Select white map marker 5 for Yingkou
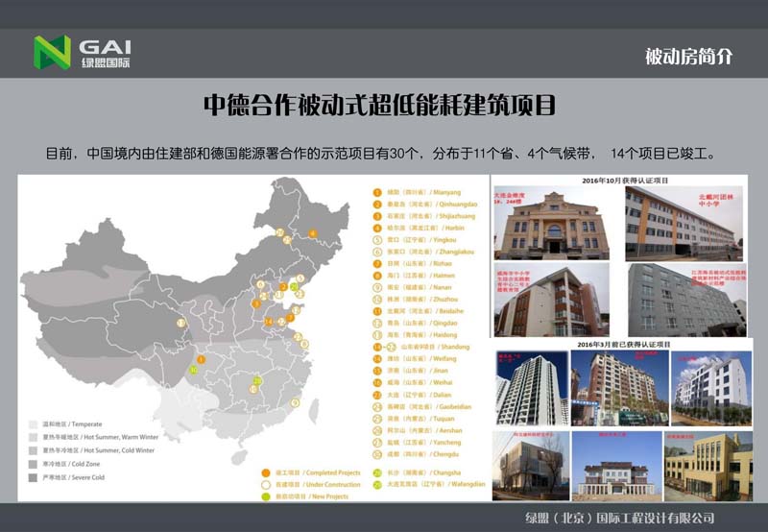This screenshot has height=532, width=768. [300, 278]
